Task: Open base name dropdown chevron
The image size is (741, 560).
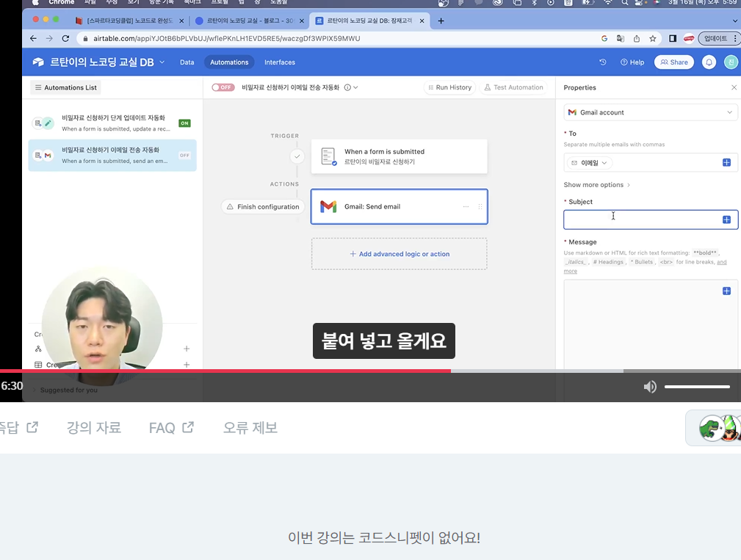Action: (162, 62)
